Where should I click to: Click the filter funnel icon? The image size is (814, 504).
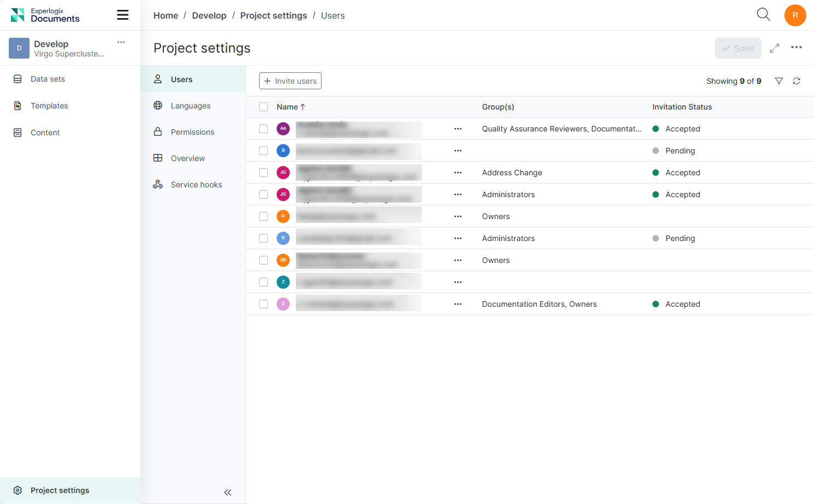click(778, 81)
